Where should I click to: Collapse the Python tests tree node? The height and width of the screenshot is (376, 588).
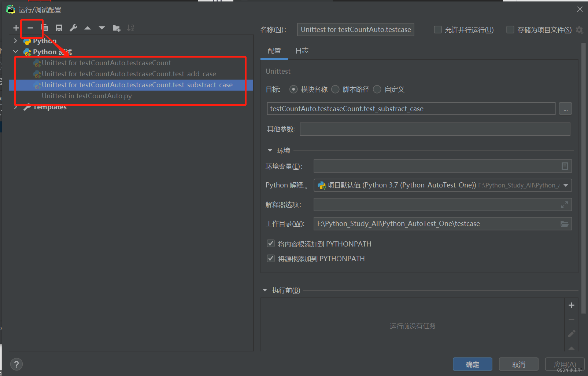tap(15, 52)
